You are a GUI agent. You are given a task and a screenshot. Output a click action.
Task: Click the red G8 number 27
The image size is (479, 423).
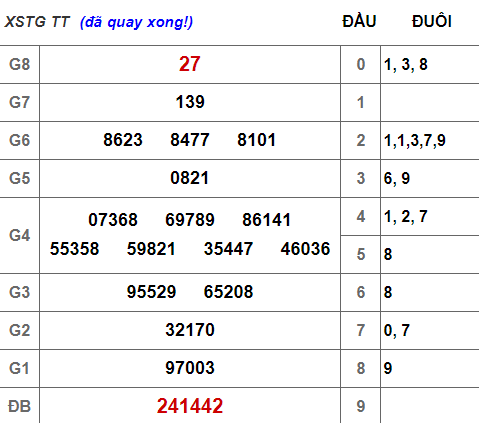pyautogui.click(x=190, y=64)
